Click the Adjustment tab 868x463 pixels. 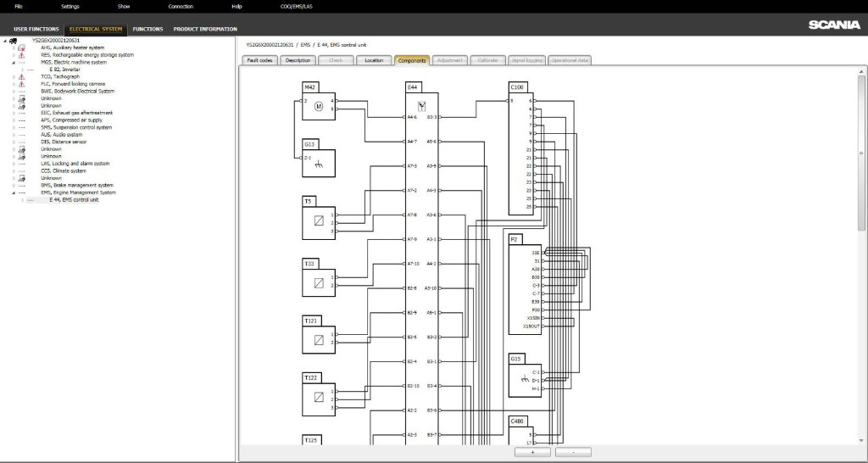click(x=449, y=60)
